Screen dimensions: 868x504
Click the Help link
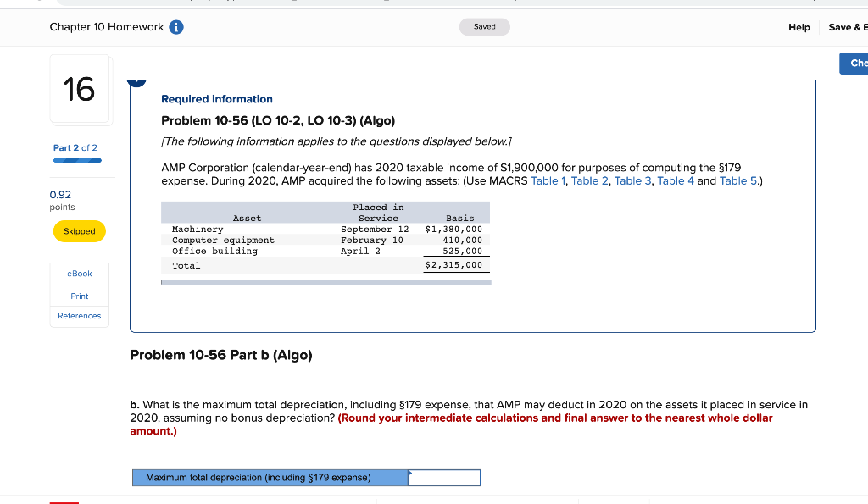(798, 27)
